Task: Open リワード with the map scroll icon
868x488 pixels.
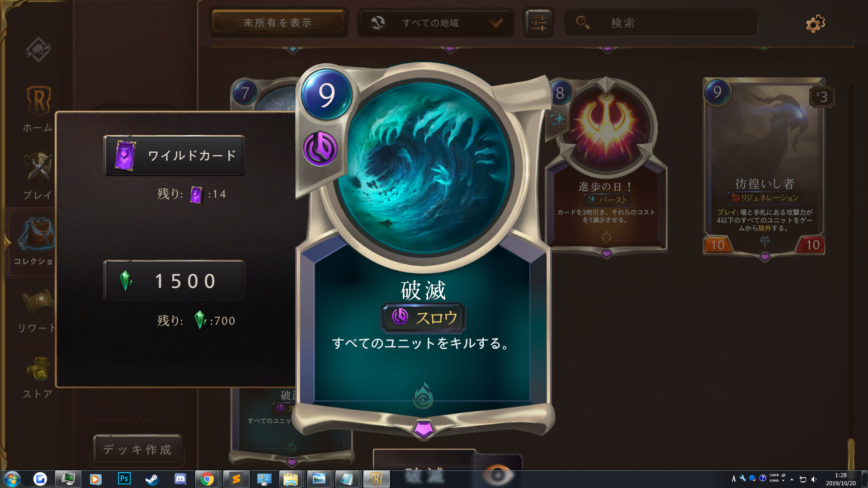Action: click(38, 301)
